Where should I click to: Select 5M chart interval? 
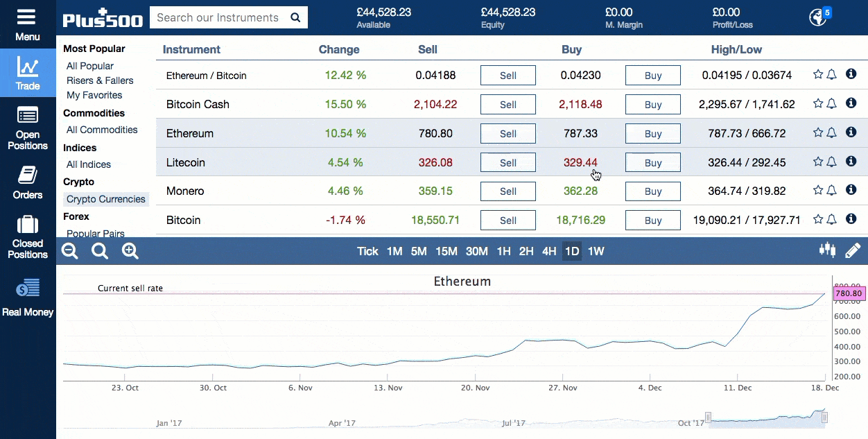tap(419, 251)
